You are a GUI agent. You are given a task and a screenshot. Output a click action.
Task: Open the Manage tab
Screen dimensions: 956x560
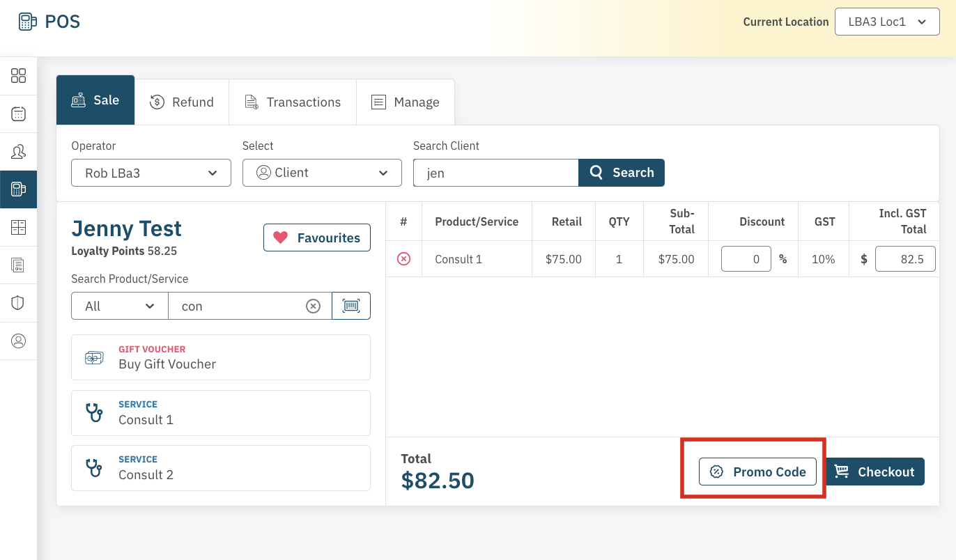(x=406, y=102)
